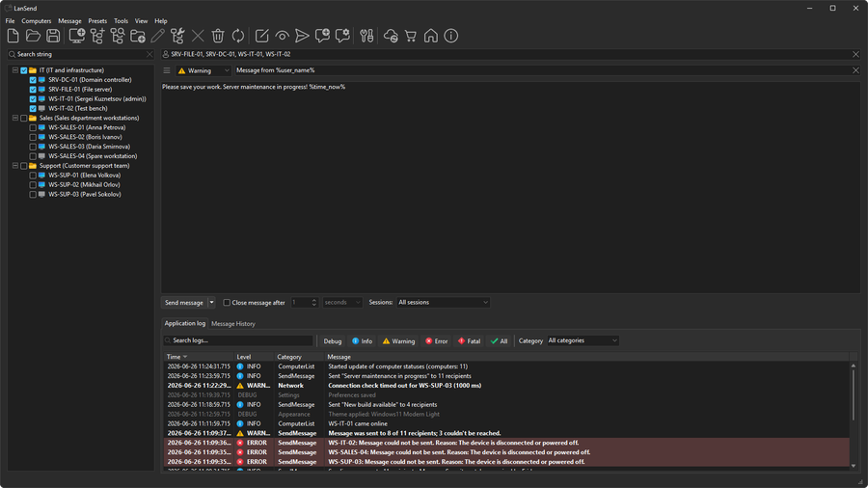Click the Add computer monitor icon
Screen dimensions: 868x488
tap(77, 36)
